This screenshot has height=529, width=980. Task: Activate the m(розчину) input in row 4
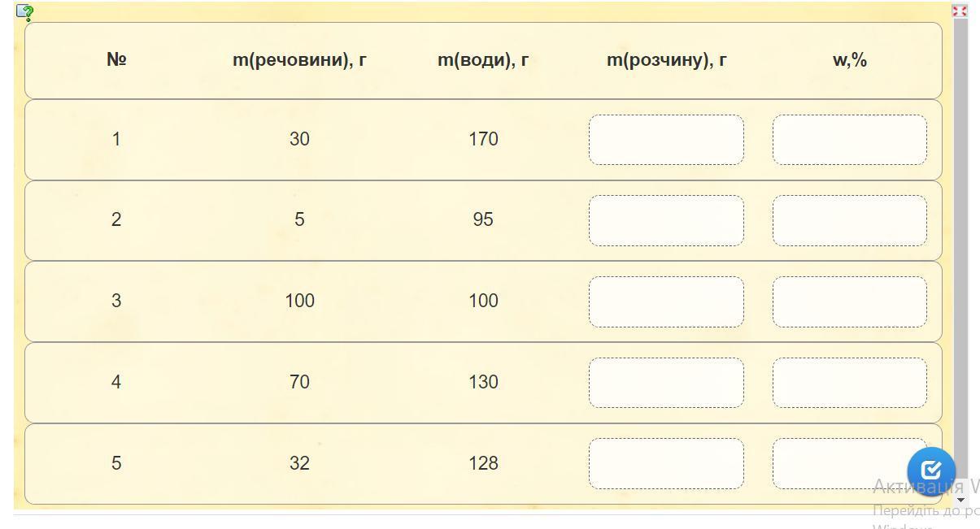[666, 383]
